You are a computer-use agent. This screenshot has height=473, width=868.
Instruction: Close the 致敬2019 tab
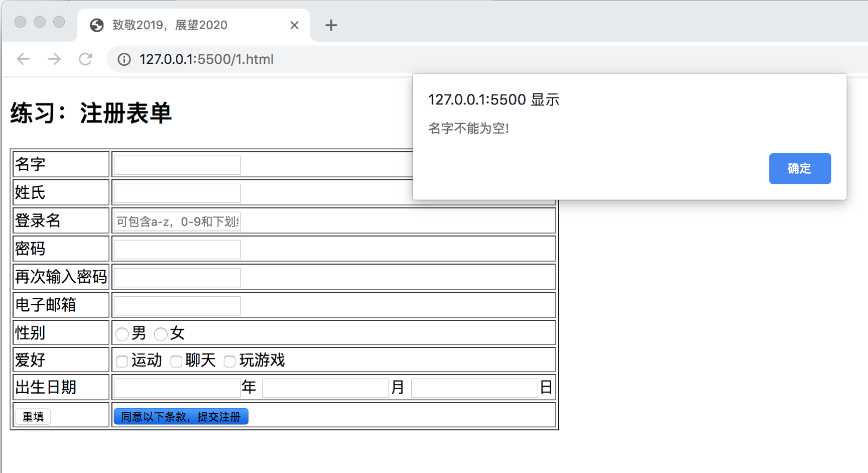tap(295, 25)
